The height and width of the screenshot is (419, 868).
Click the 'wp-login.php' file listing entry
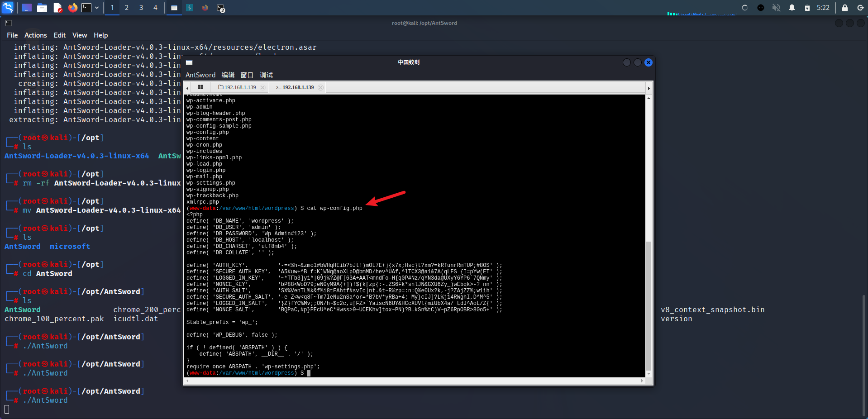206,171
